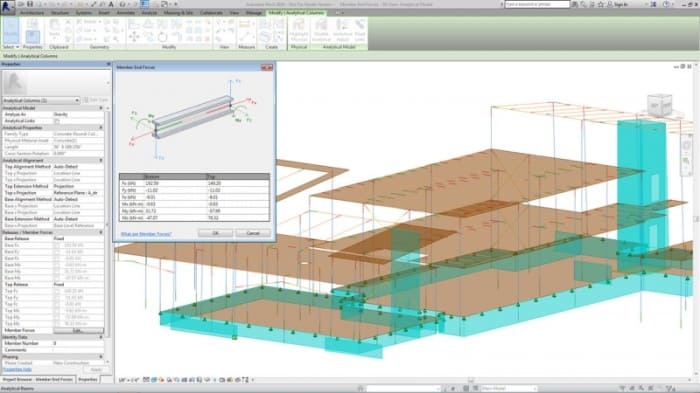Collapse the Analytical Alignment section

101,160
